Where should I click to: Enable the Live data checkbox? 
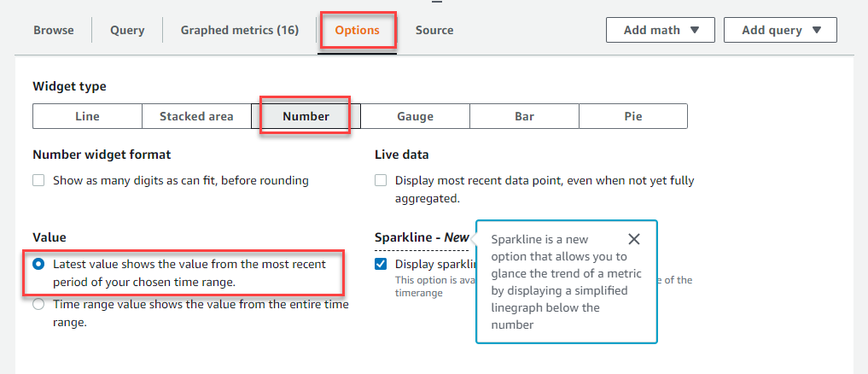(381, 181)
